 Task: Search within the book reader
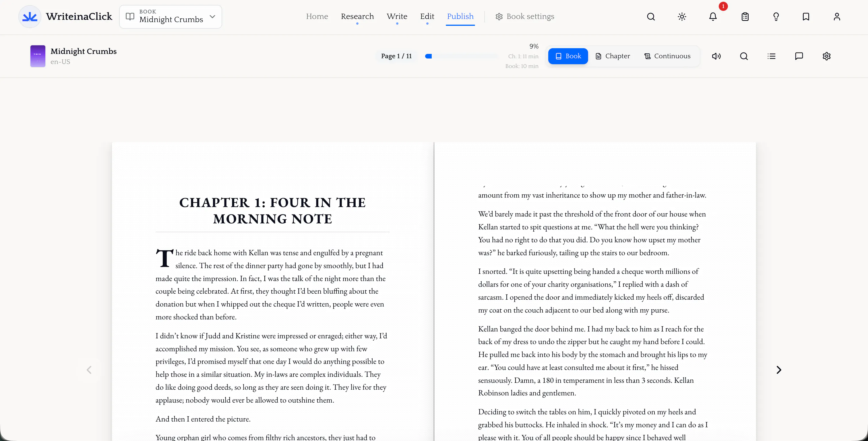point(744,56)
